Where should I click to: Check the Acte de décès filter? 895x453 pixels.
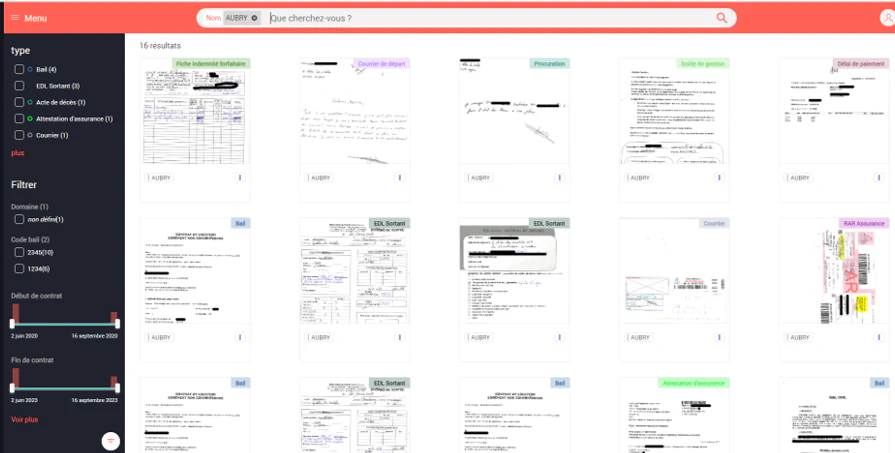[x=19, y=103]
